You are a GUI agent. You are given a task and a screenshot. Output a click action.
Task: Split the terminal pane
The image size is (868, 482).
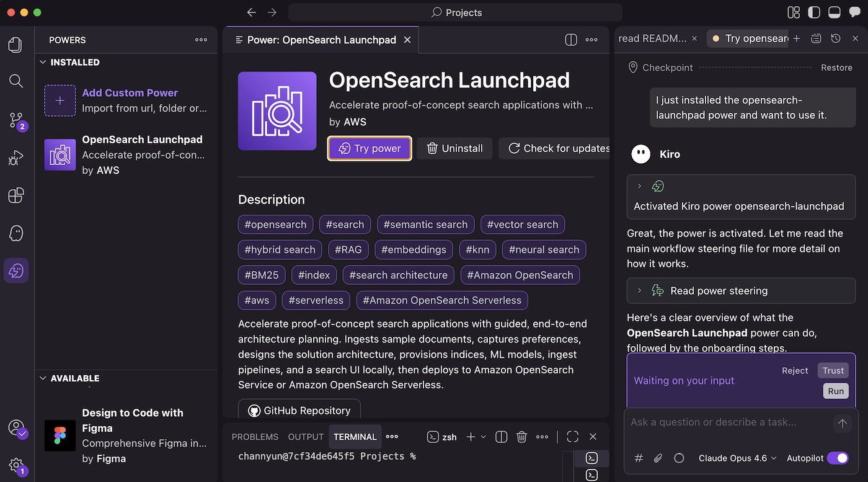click(x=502, y=437)
